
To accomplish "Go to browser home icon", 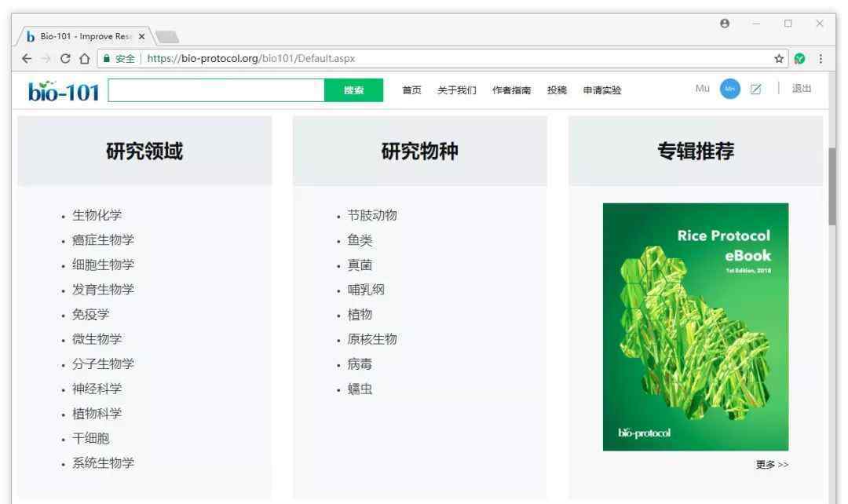I will pyautogui.click(x=84, y=58).
